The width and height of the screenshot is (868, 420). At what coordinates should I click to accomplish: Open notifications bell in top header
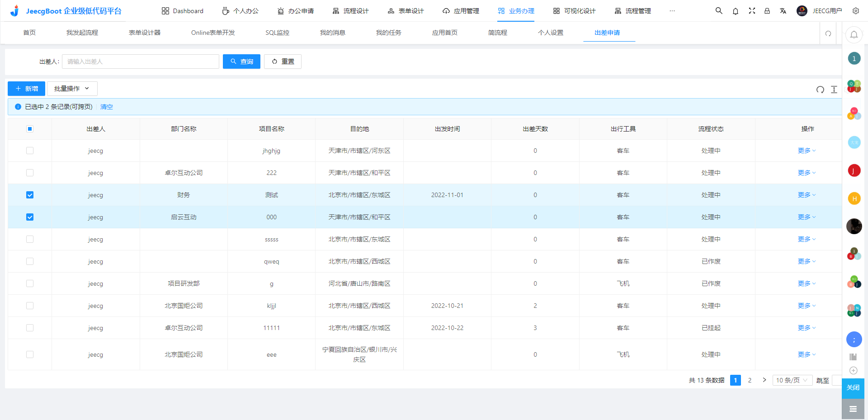tap(736, 11)
